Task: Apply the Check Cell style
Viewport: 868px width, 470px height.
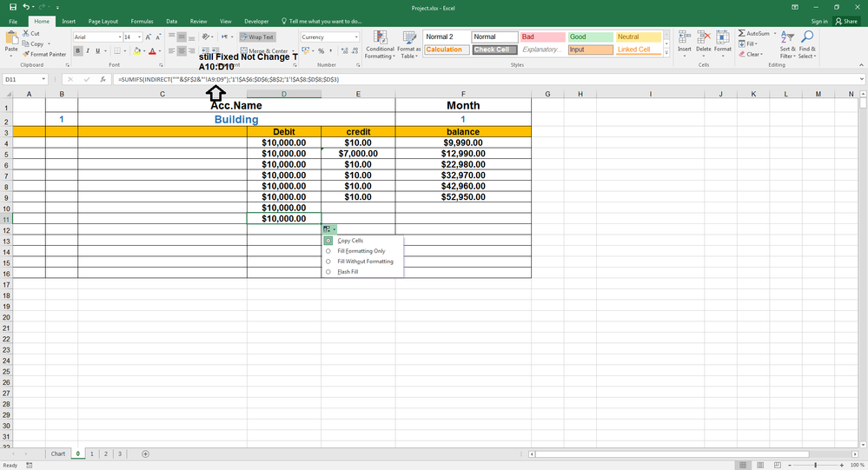Action: [494, 50]
